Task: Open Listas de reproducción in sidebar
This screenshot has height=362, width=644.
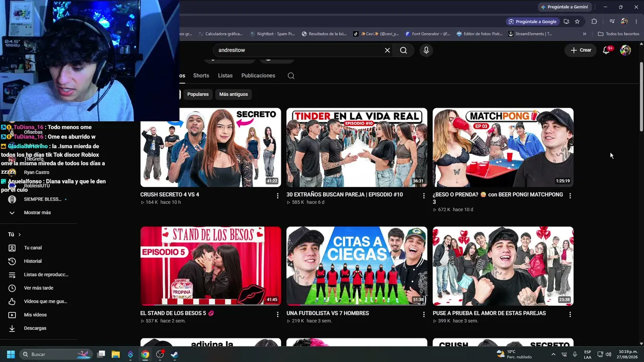Action: (38, 275)
